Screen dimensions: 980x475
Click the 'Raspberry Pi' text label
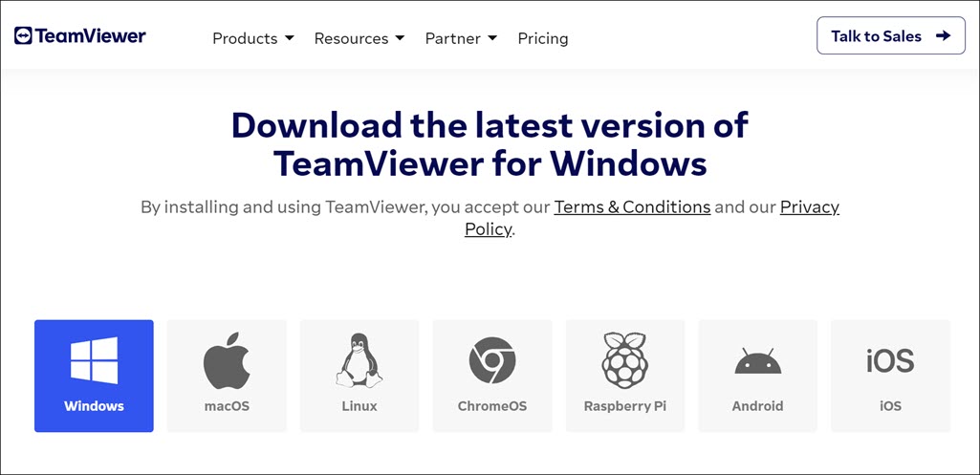(x=624, y=406)
